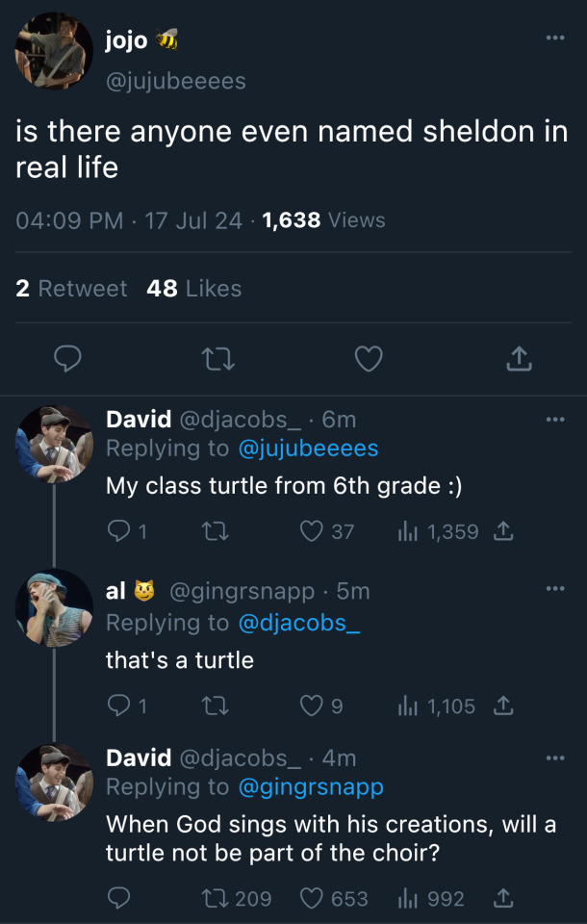
Task: Open the 2 Retweet list
Action: point(71,289)
